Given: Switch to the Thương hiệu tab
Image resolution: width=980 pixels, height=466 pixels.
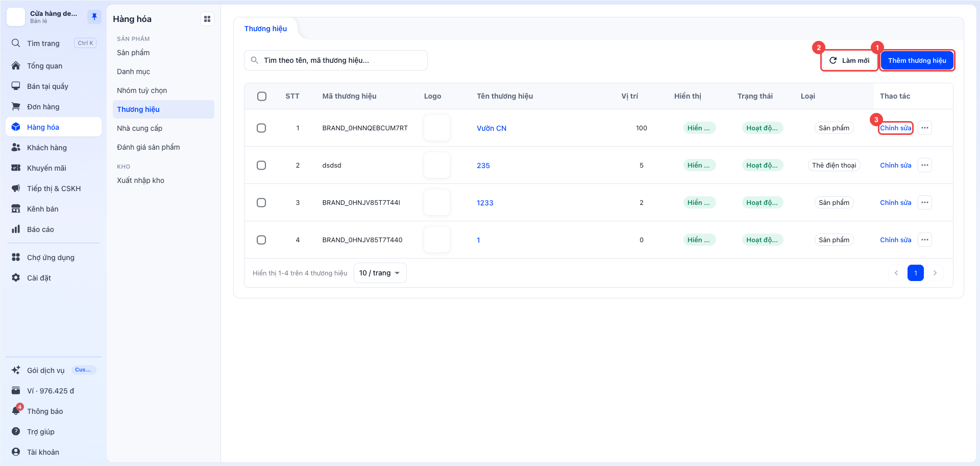Looking at the screenshot, I should [265, 29].
